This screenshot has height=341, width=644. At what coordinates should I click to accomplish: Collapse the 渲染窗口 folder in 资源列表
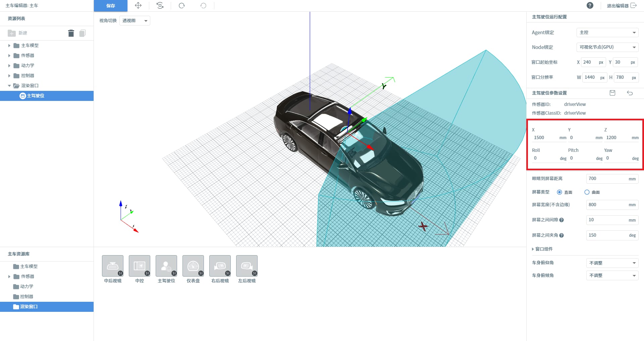[x=9, y=86]
